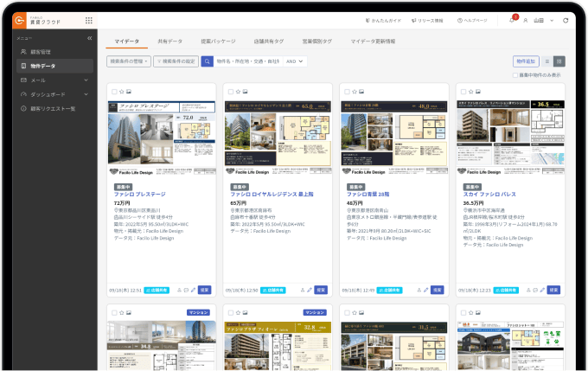
Task: Click the blue search magnifier button
Action: tap(207, 61)
